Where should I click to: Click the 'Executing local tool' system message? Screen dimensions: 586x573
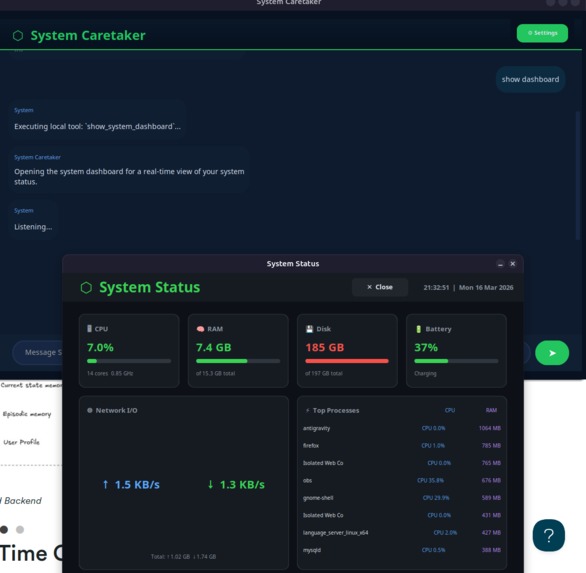[98, 120]
